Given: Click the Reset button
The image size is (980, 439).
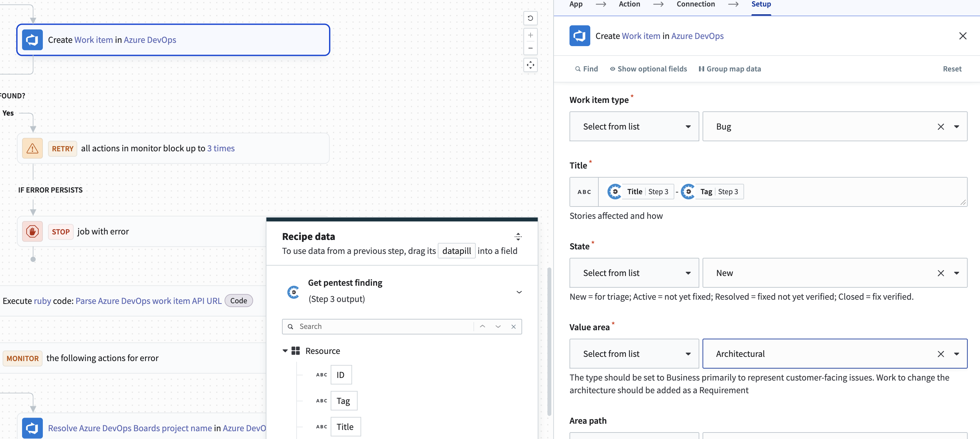Looking at the screenshot, I should (952, 69).
